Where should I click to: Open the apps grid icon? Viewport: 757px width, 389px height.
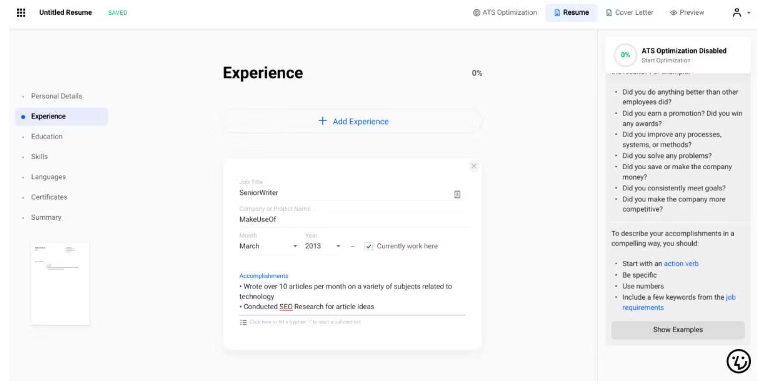[21, 13]
